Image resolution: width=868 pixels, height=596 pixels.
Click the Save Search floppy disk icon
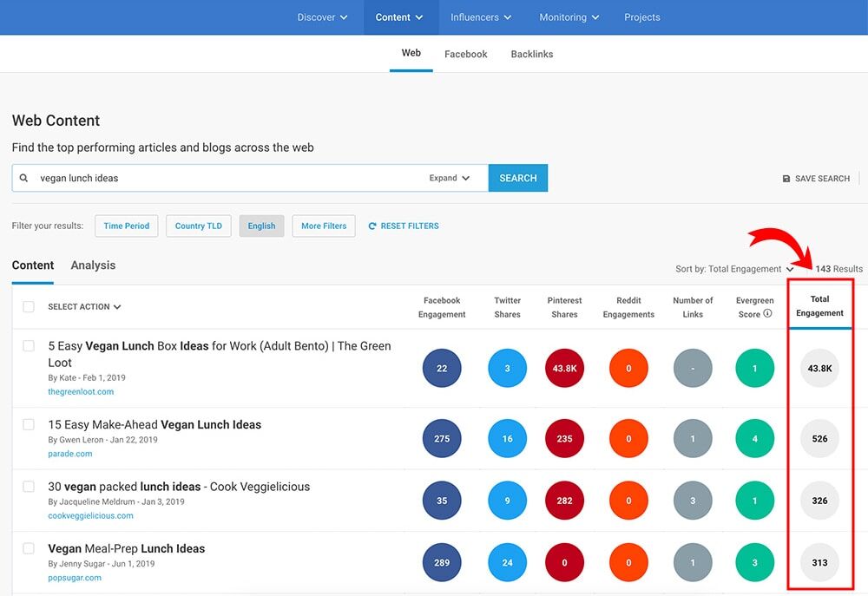786,179
